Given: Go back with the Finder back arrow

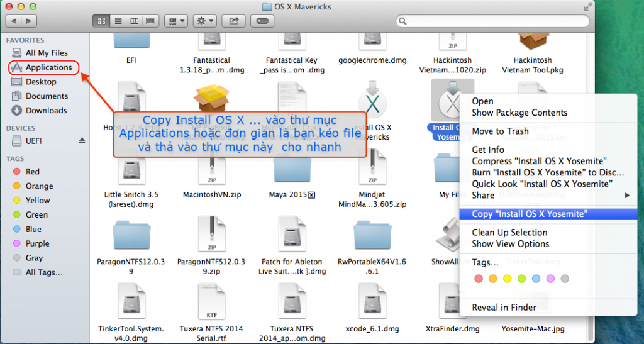Looking at the screenshot, I should [14, 21].
